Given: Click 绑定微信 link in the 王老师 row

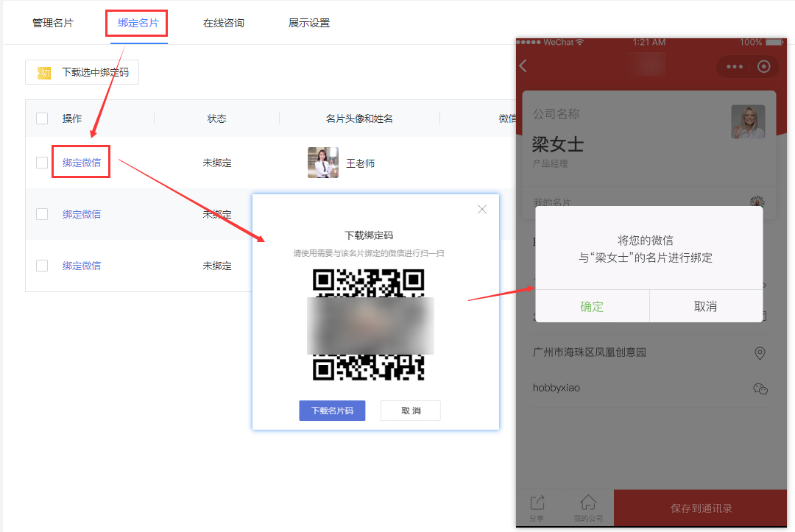Looking at the screenshot, I should 82,163.
